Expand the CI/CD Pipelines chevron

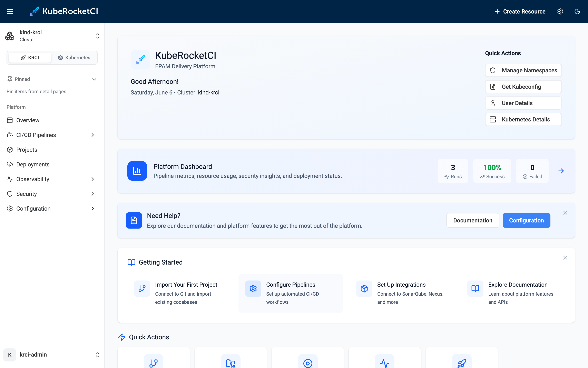[x=92, y=135]
